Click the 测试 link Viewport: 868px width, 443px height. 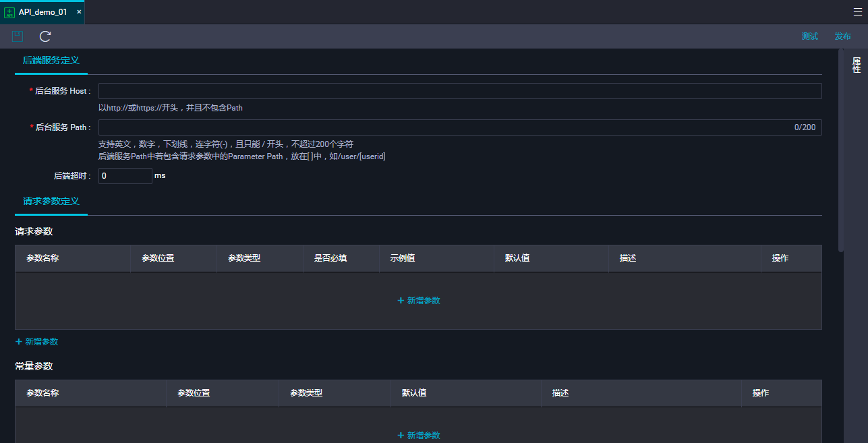pyautogui.click(x=810, y=36)
